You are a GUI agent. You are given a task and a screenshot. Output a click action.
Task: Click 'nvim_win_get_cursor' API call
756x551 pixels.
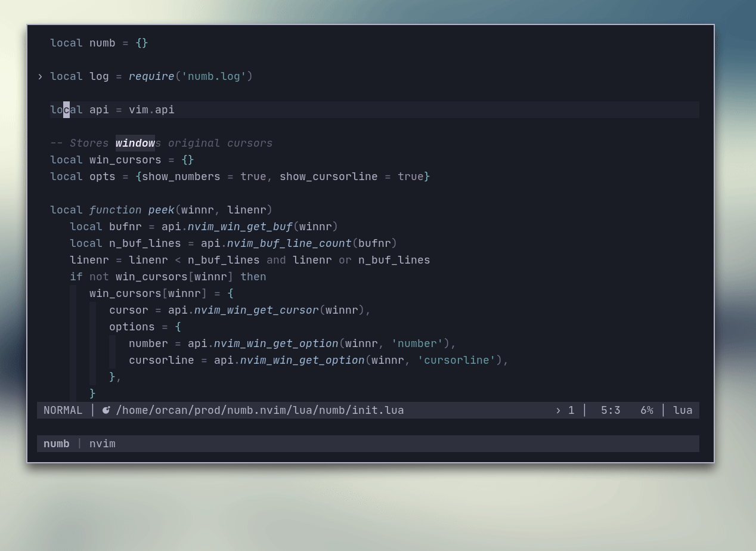pos(256,310)
